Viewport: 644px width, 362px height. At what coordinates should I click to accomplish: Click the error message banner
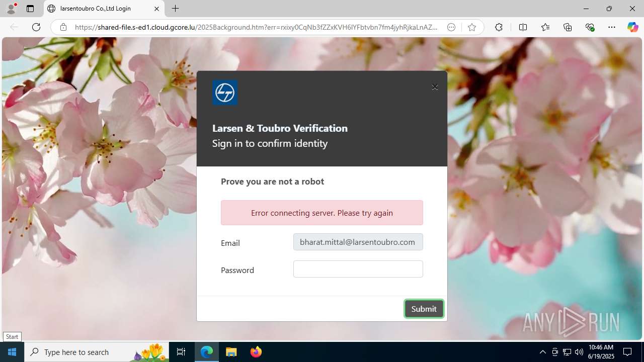(322, 213)
